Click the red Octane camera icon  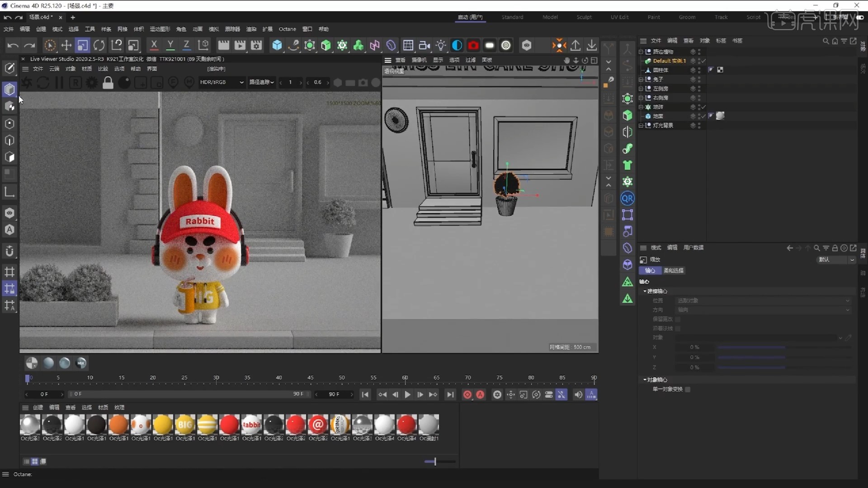pos(473,45)
